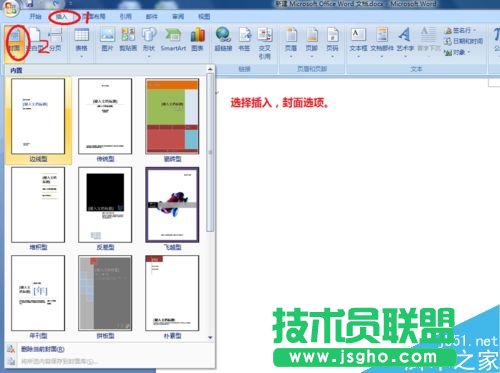Click 删除当前封面 to remove the cover
The image size is (500, 373).
(43, 349)
